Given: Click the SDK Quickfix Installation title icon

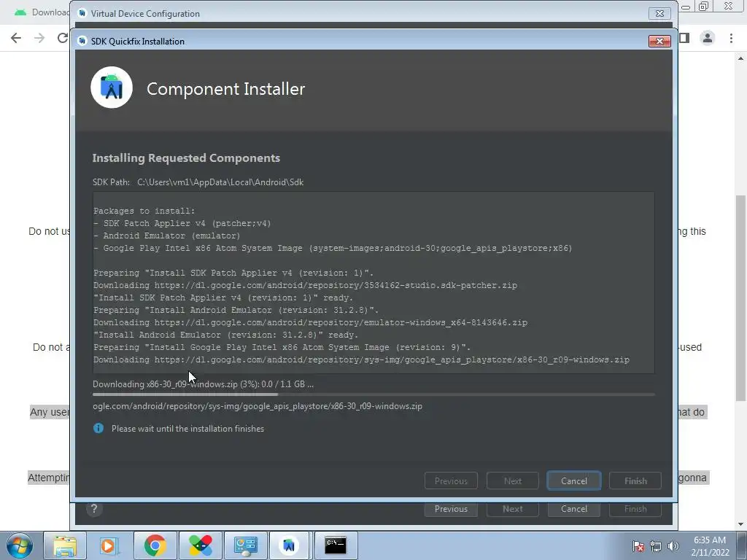Looking at the screenshot, I should [x=82, y=41].
